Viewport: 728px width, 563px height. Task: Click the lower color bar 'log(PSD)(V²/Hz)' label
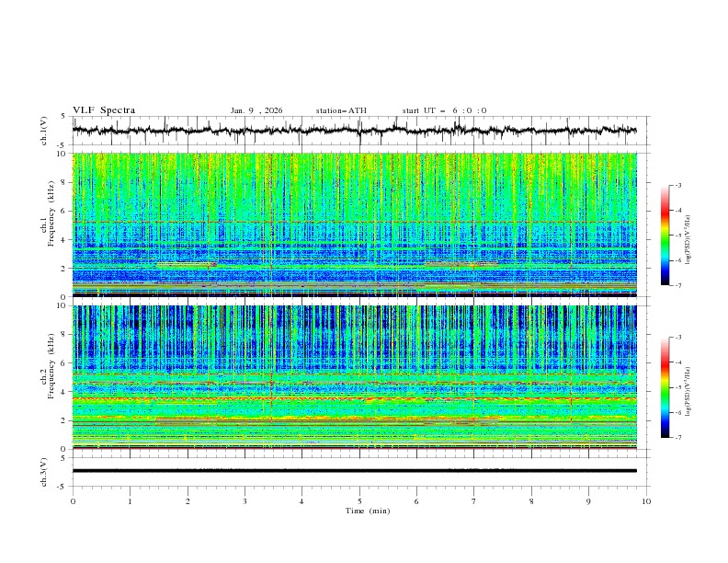(688, 392)
